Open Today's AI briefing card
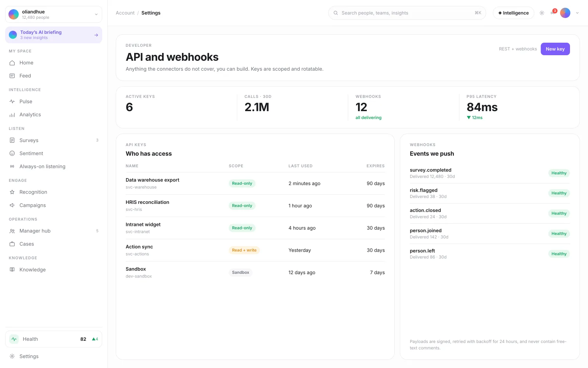The height and width of the screenshot is (368, 588). [x=54, y=35]
